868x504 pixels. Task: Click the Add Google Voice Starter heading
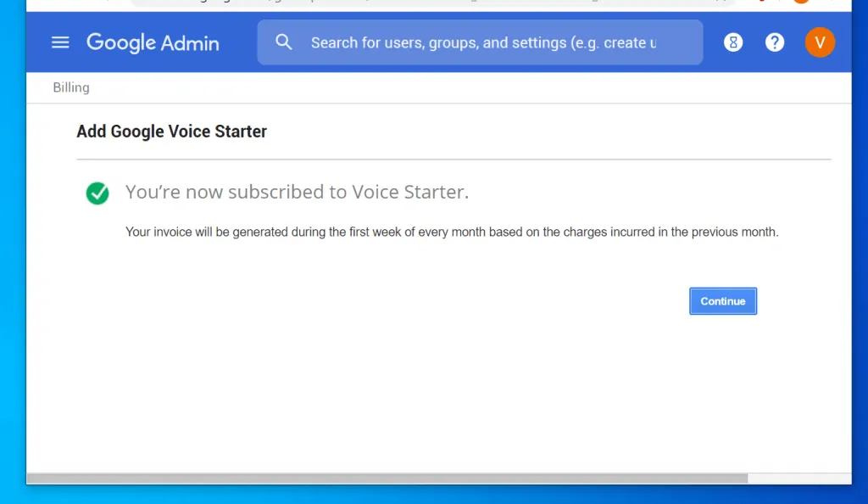(171, 132)
